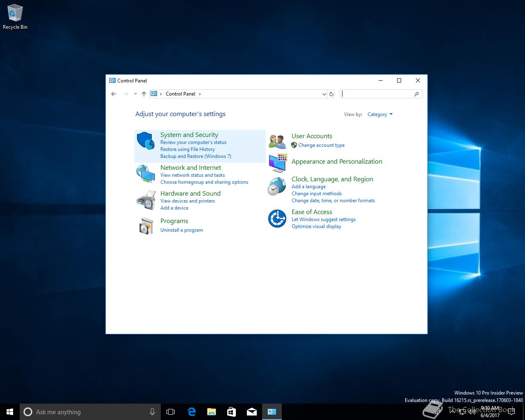Click Review your computer's status

[x=193, y=142]
